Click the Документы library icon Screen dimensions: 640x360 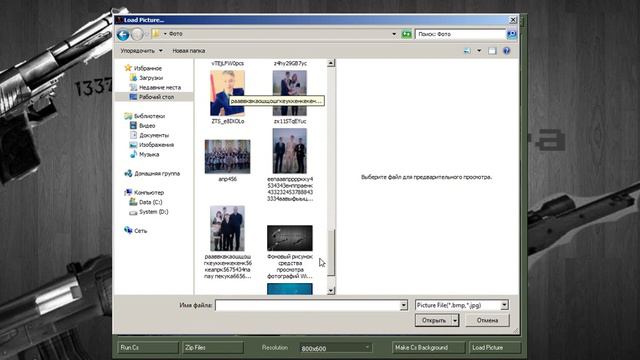click(x=133, y=135)
